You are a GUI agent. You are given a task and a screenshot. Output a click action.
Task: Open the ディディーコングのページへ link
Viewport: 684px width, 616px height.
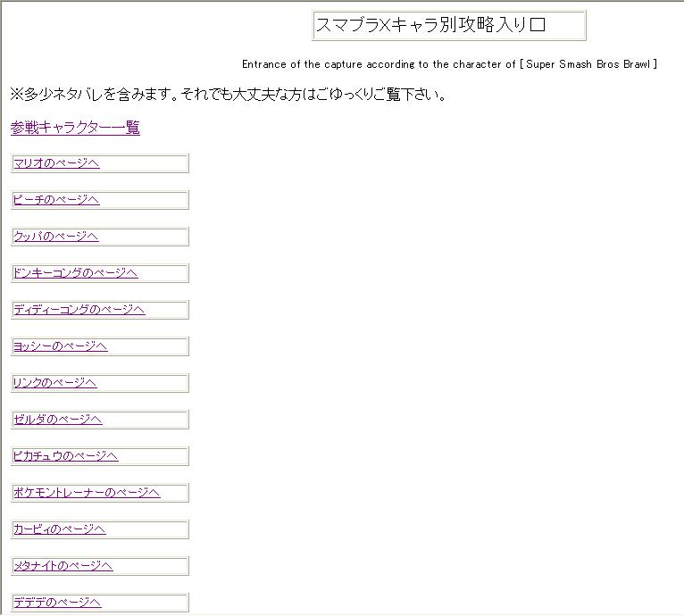tap(79, 310)
